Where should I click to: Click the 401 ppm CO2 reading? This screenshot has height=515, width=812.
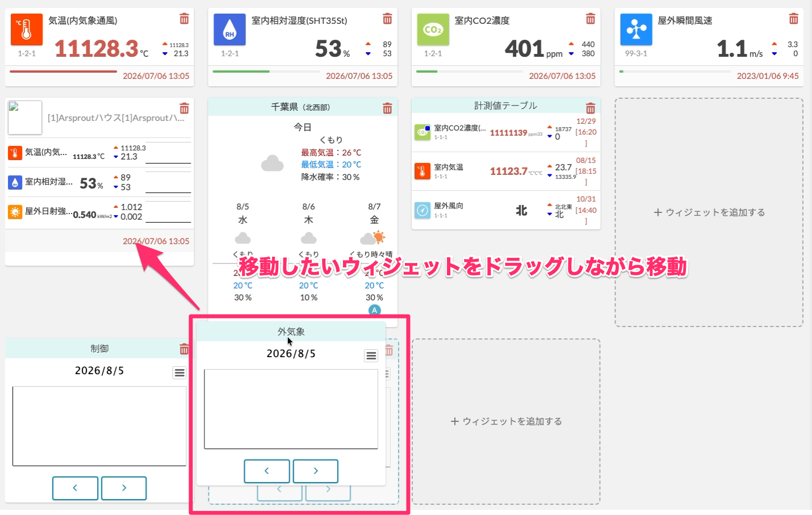(x=525, y=48)
